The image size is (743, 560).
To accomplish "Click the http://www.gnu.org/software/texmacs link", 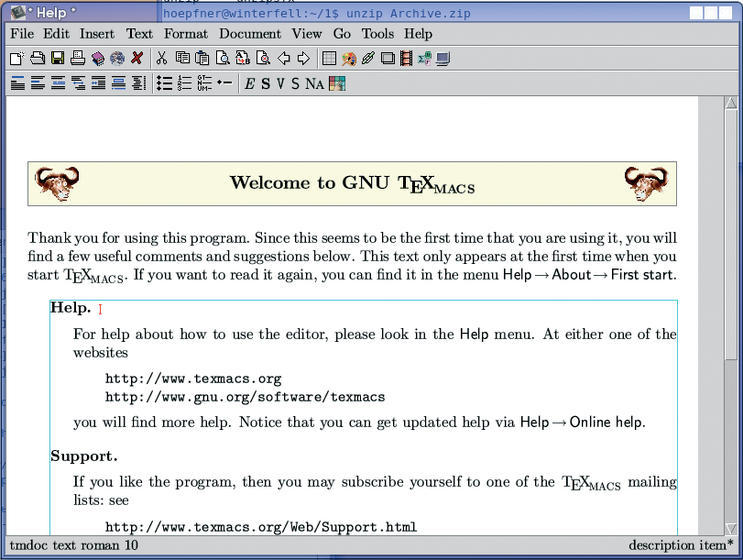I will [x=245, y=397].
